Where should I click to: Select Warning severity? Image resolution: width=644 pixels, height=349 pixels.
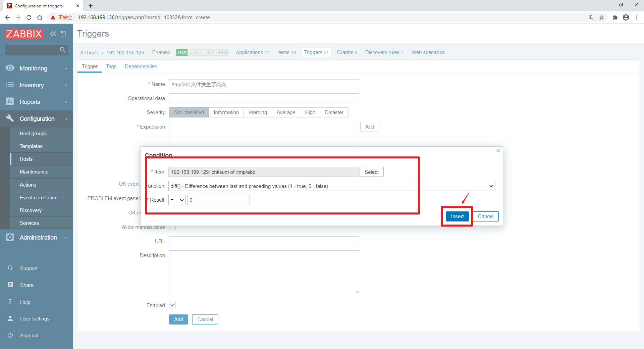(258, 112)
